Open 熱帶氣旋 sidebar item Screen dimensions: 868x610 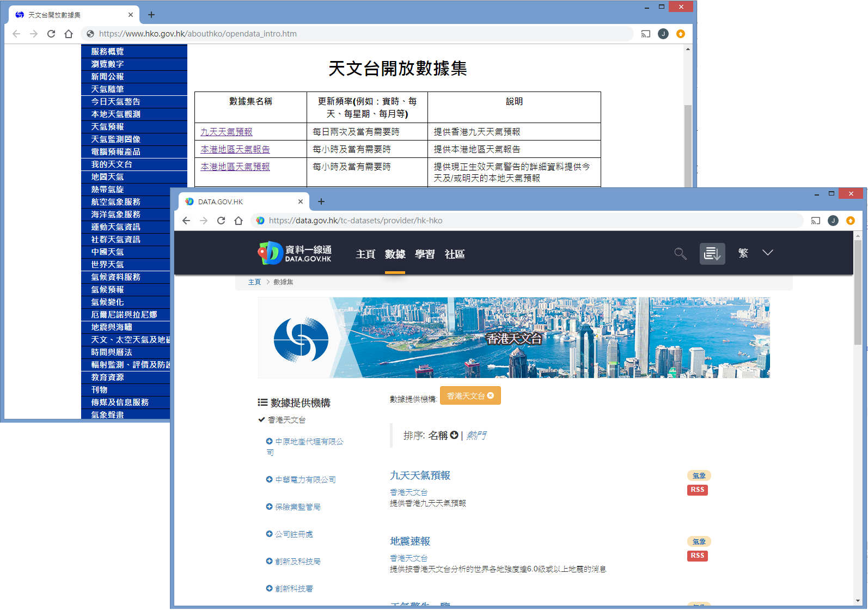[x=134, y=189]
